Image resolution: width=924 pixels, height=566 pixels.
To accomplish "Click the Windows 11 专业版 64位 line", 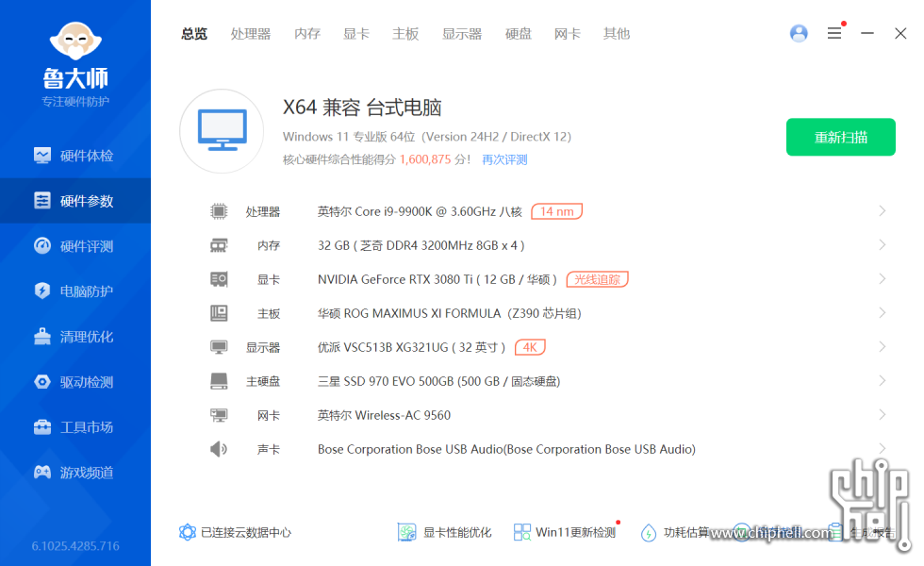I will tap(427, 137).
